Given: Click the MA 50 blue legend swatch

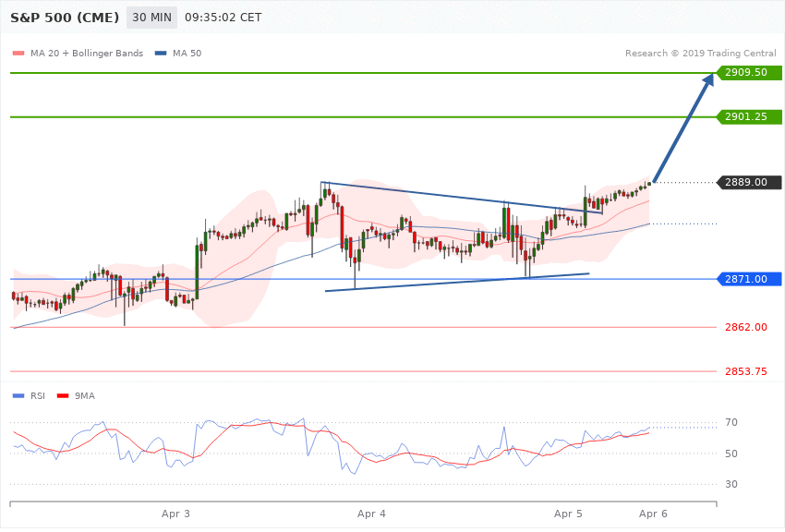Looking at the screenshot, I should tap(161, 53).
